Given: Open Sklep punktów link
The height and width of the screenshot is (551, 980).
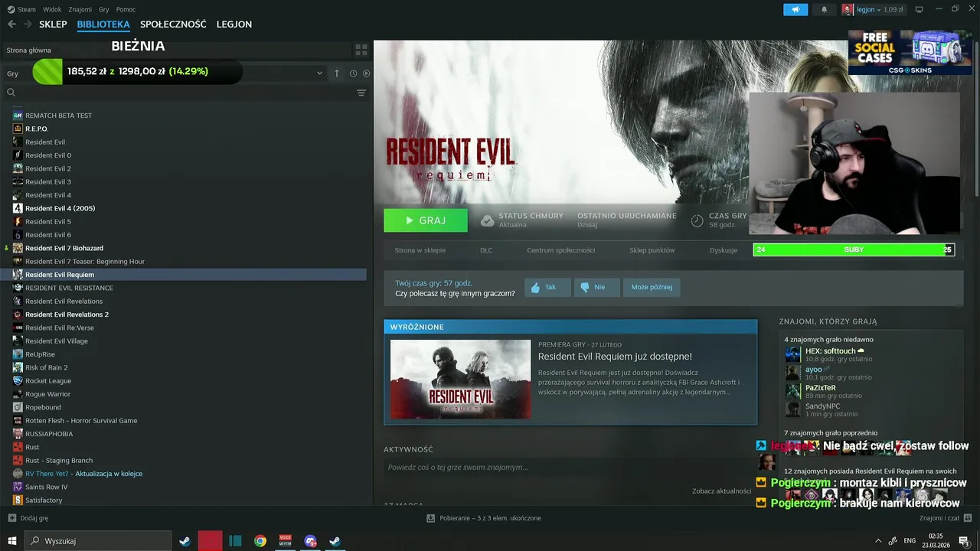Looking at the screenshot, I should click(x=652, y=250).
